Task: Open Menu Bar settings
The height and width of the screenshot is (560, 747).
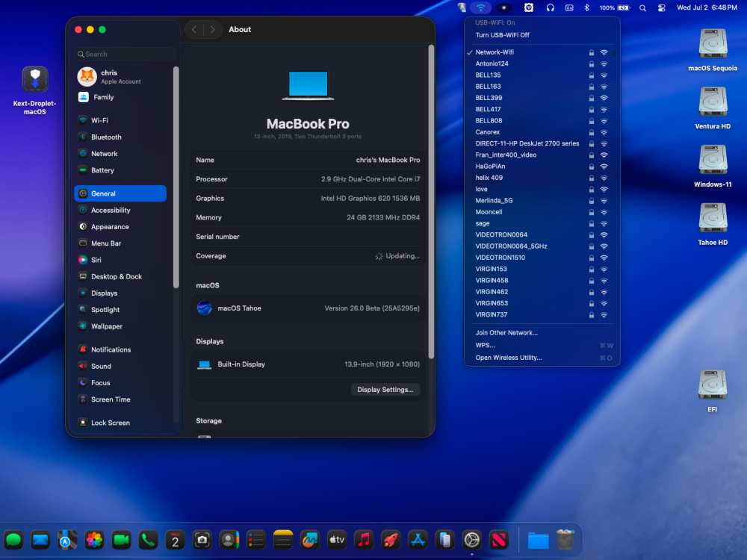Action: pos(120,243)
